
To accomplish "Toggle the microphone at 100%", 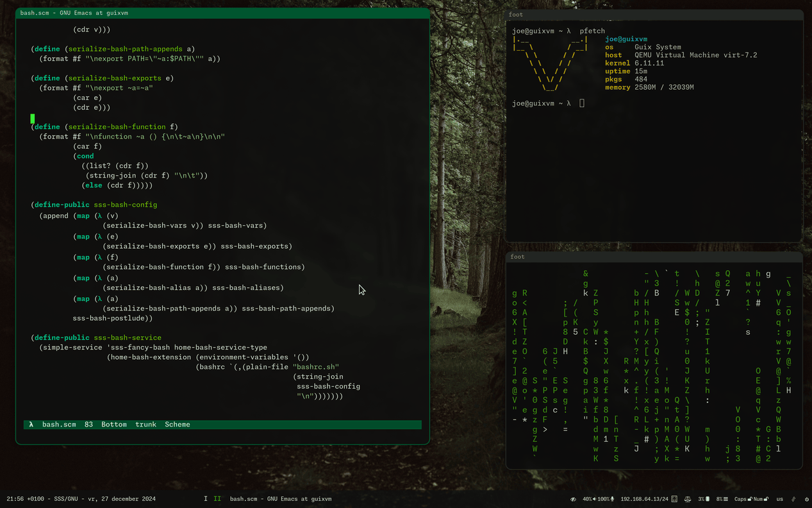I will pyautogui.click(x=605, y=499).
